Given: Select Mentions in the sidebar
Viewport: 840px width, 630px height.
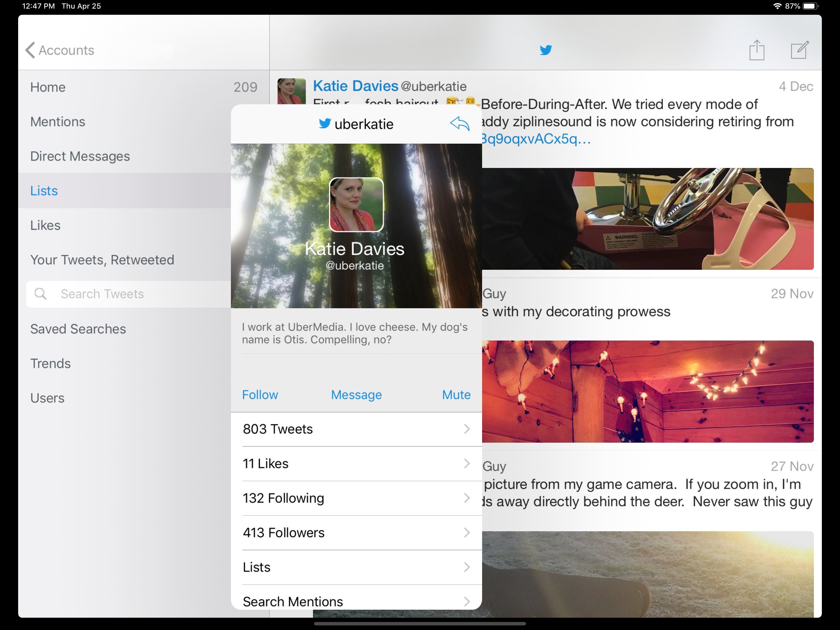Looking at the screenshot, I should pyautogui.click(x=58, y=122).
